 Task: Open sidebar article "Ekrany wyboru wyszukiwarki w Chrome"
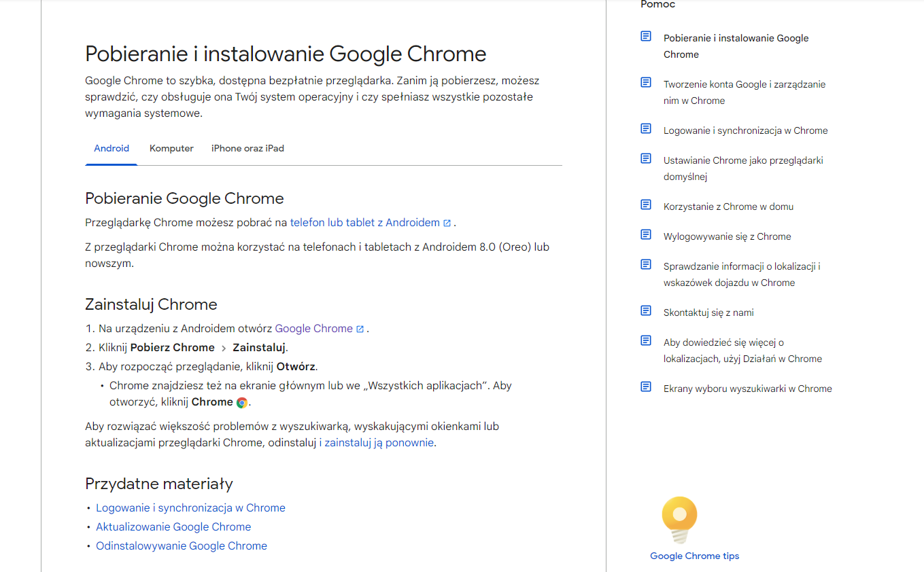pos(748,389)
